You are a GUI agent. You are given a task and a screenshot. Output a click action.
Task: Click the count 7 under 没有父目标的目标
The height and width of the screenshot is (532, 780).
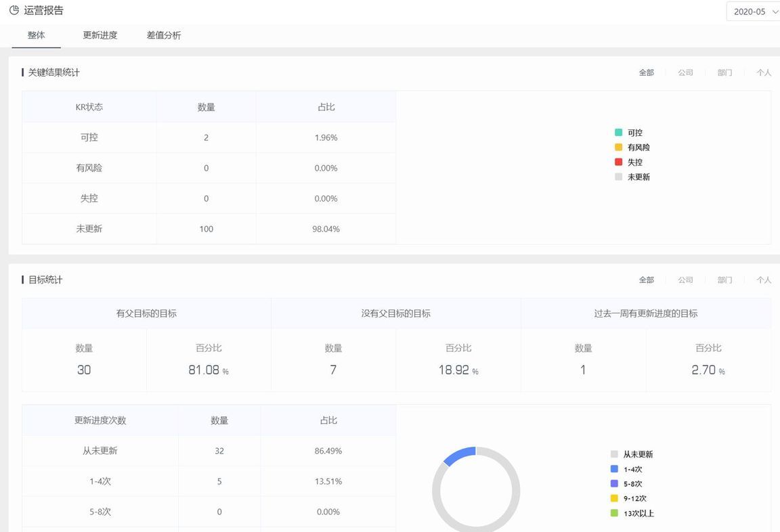tap(333, 370)
